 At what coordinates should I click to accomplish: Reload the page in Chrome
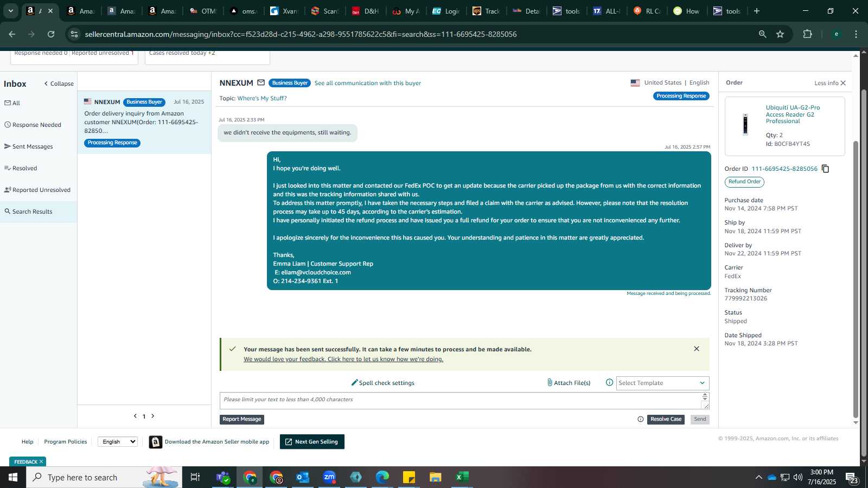[51, 34]
